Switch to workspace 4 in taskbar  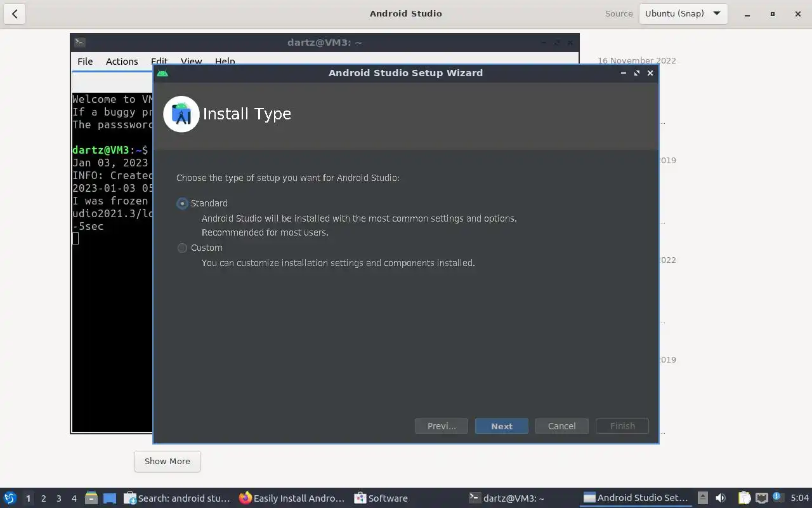(74, 498)
